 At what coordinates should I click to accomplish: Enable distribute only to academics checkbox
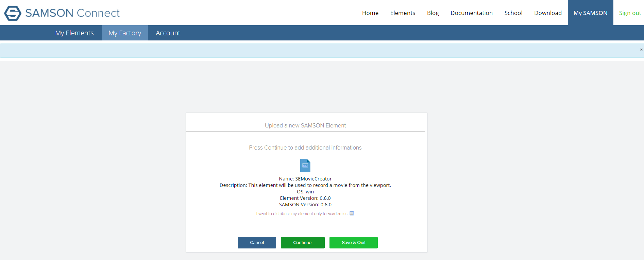click(352, 213)
